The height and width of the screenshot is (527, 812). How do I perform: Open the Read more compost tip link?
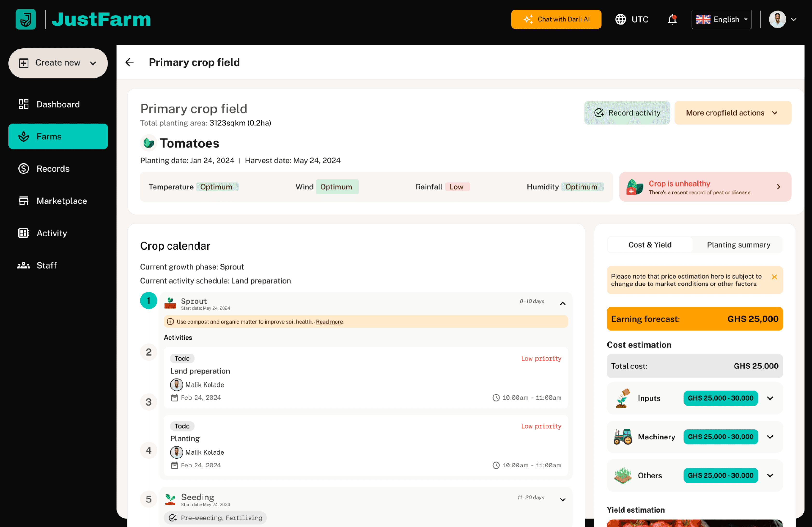329,322
